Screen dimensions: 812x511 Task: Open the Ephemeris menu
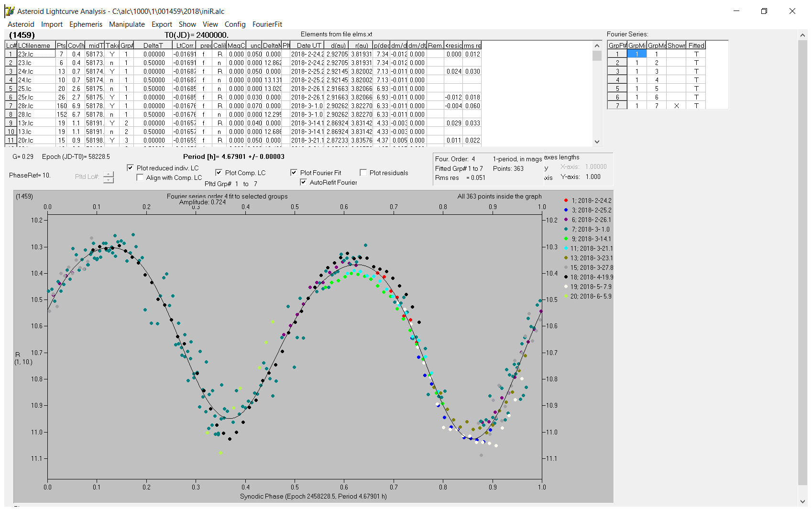point(86,24)
